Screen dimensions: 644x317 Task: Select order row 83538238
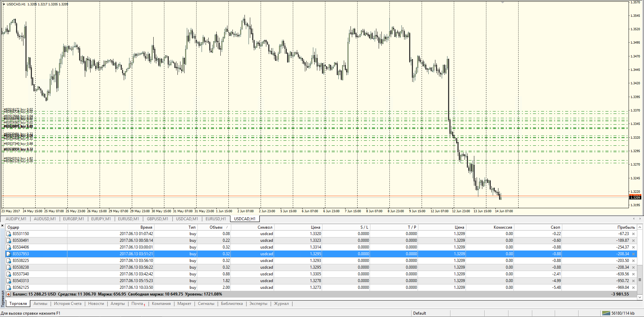(321, 267)
